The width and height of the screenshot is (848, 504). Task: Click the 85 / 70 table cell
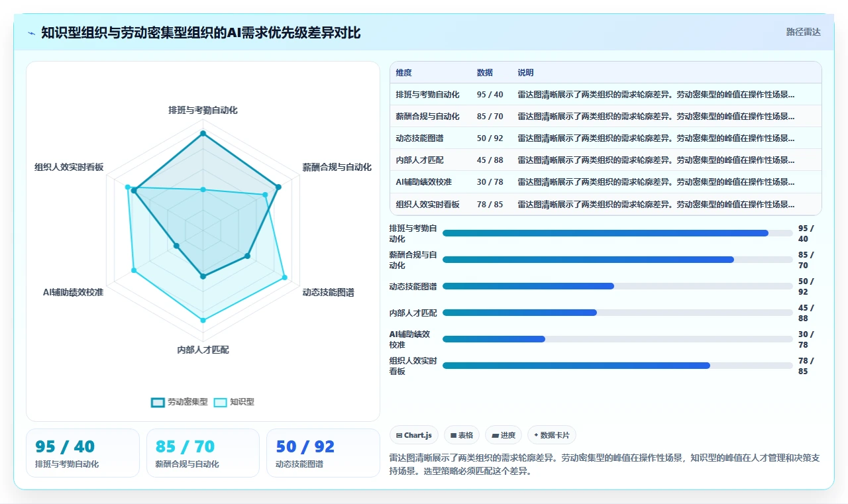[x=490, y=117]
